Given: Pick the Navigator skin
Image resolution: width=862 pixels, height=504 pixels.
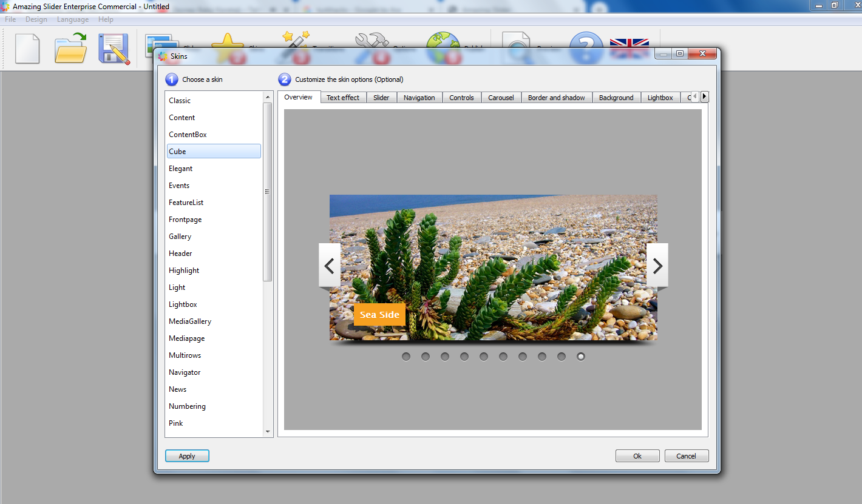Looking at the screenshot, I should click(x=214, y=372).
